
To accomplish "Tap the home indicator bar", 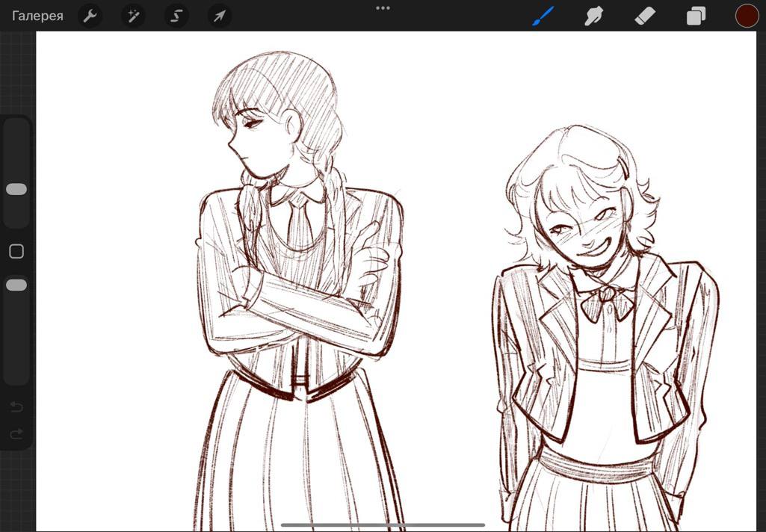I will [383, 526].
